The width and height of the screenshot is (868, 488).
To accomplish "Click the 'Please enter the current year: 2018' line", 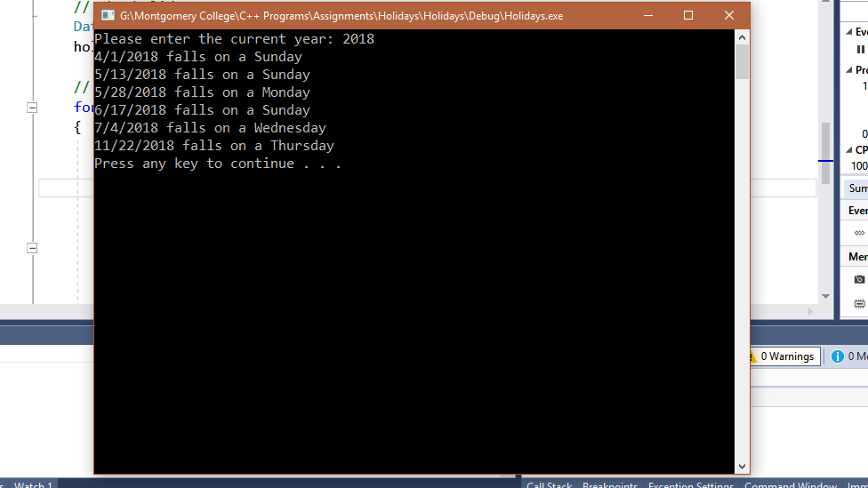I will (234, 39).
